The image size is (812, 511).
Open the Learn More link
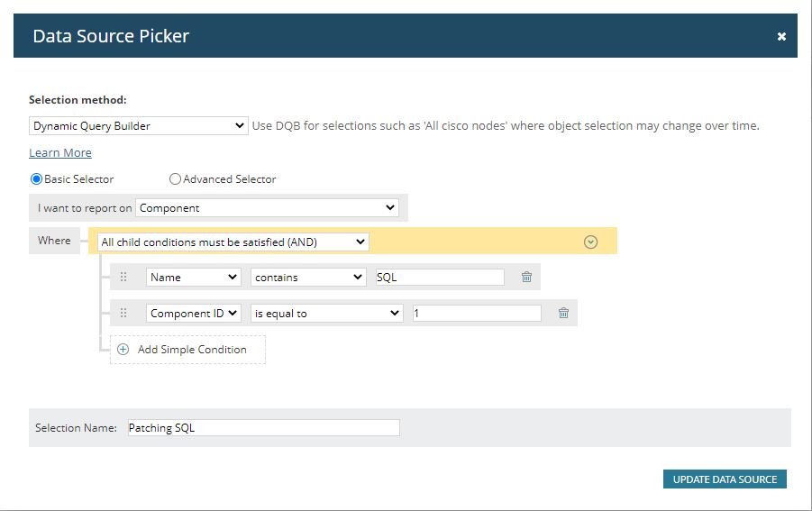click(x=60, y=153)
